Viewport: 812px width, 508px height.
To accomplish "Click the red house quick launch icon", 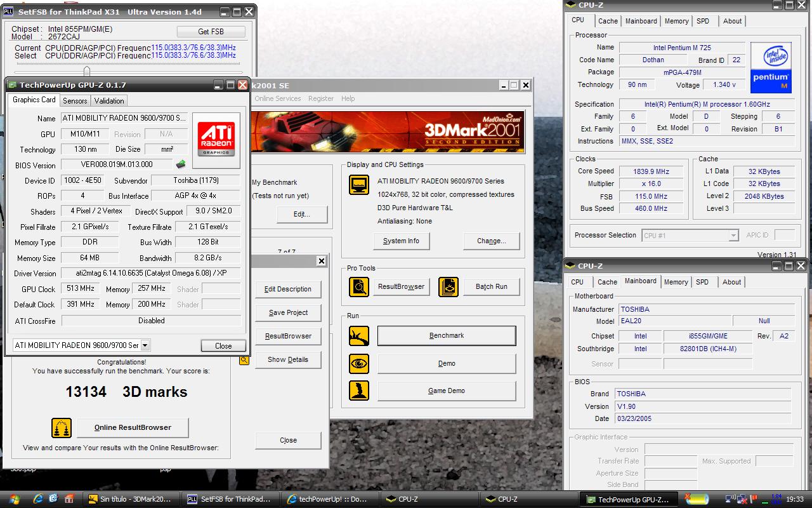I will (69, 499).
